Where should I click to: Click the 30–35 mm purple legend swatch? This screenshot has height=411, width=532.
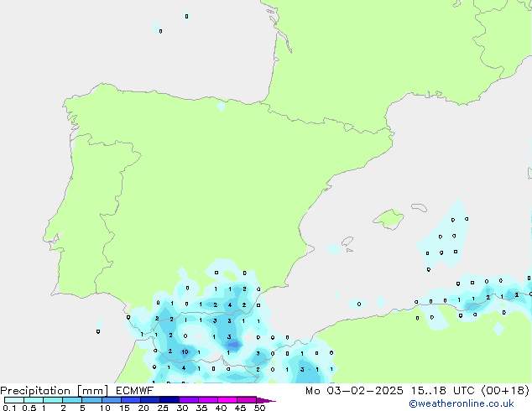coord(189,400)
